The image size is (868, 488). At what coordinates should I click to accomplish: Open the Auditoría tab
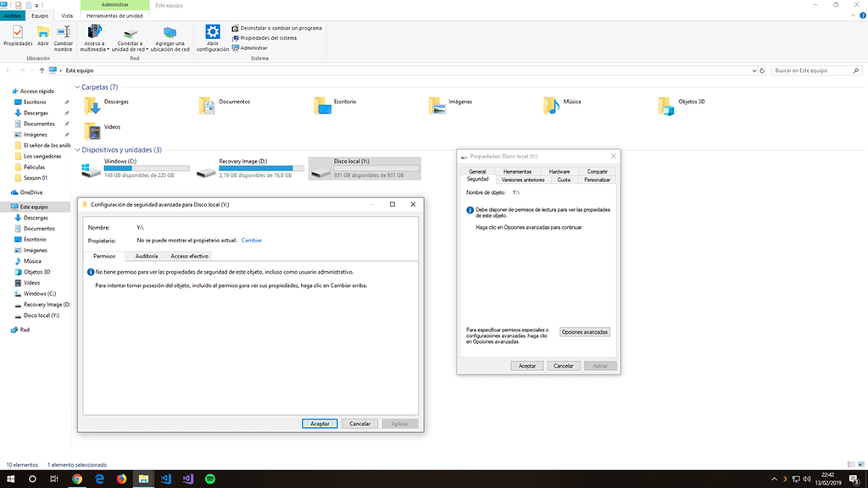point(147,256)
